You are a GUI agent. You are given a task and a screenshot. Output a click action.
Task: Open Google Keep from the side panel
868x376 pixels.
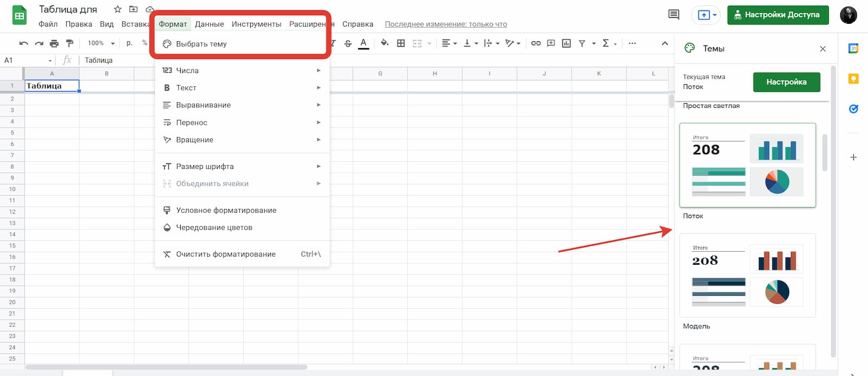click(x=853, y=79)
